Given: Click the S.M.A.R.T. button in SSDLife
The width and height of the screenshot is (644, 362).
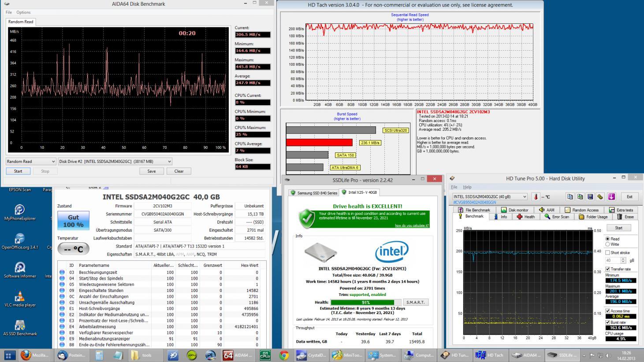Looking at the screenshot, I should [x=415, y=302].
